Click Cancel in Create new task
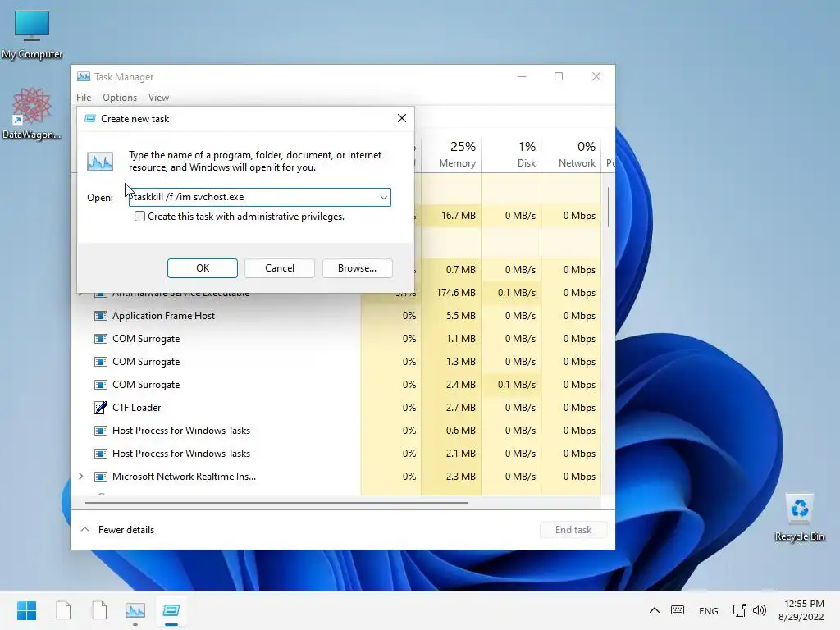 [280, 268]
